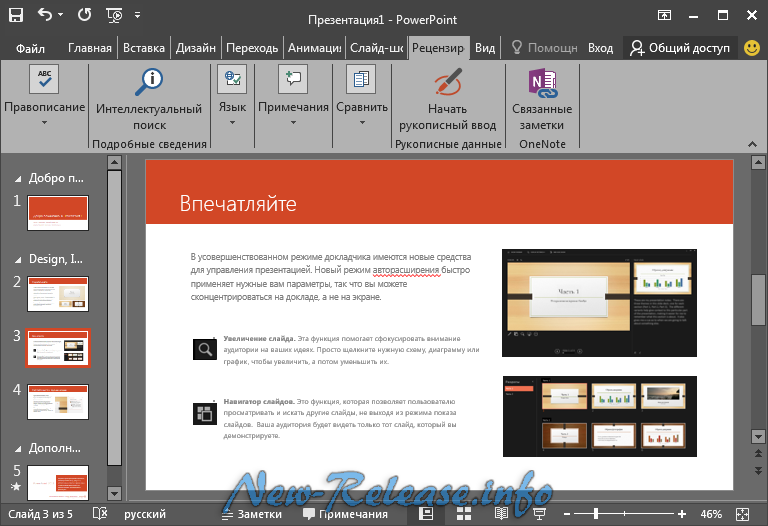Viewport: 768px width, 526px height.
Task: Click Начать рукописный ввод pen icon
Action: (x=447, y=82)
